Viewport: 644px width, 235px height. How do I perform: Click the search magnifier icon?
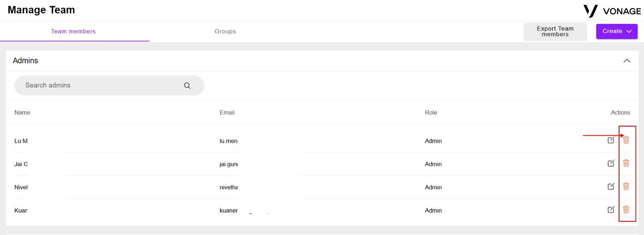[x=187, y=86]
